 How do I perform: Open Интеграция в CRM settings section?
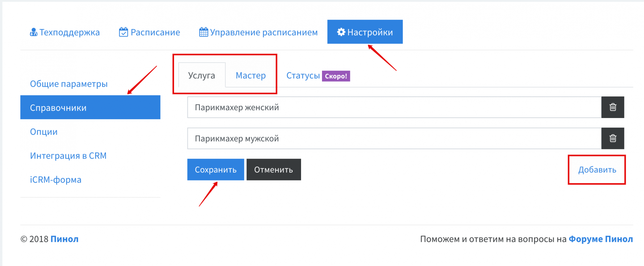tap(68, 156)
